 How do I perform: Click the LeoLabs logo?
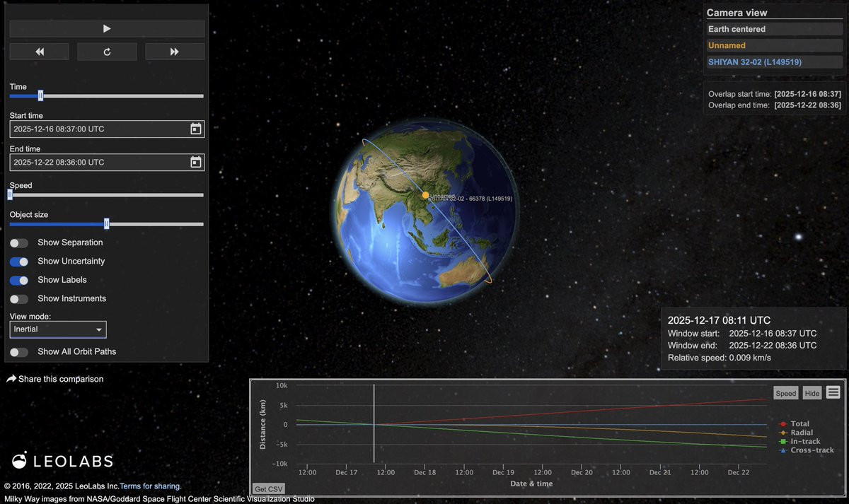[x=62, y=461]
